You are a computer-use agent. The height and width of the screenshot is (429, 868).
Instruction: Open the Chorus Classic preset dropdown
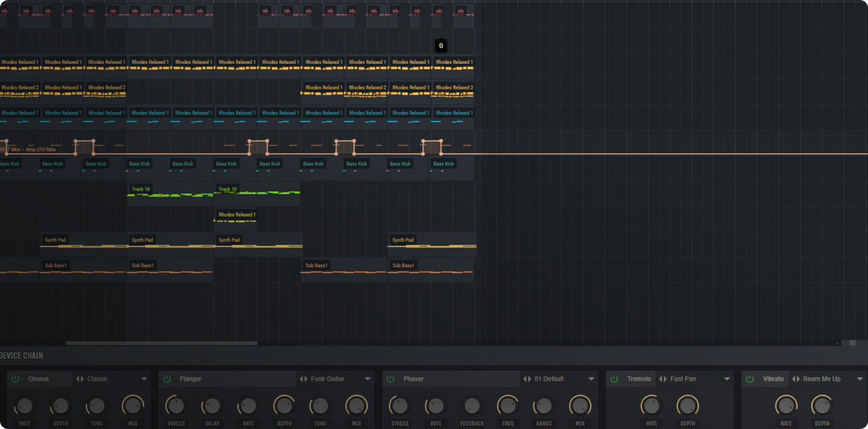144,379
